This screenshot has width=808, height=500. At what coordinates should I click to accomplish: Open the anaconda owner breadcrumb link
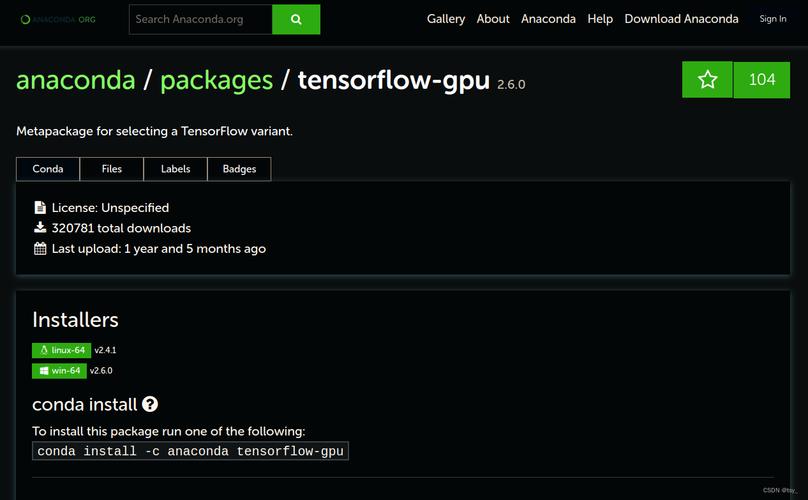coord(76,80)
